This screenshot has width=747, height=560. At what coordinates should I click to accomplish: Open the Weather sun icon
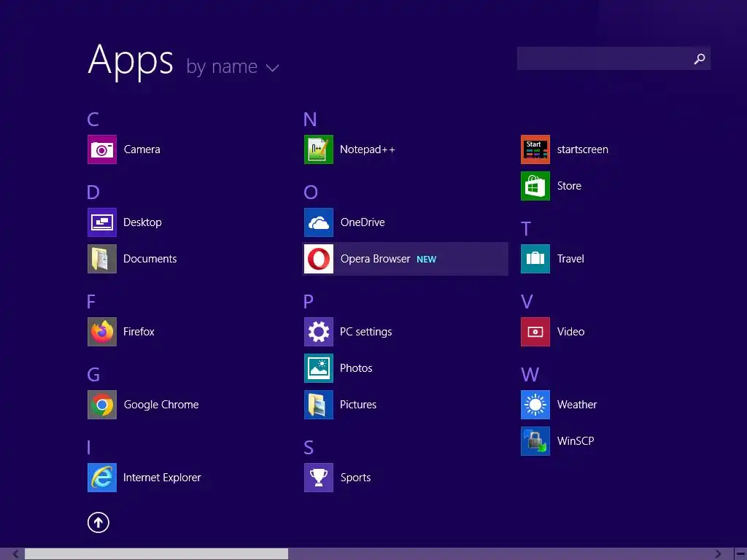click(x=535, y=405)
